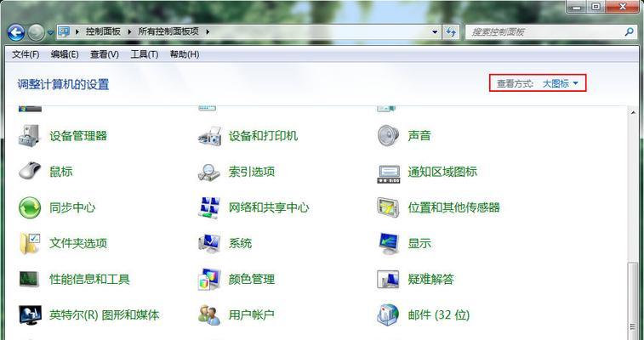Open the 通知区域图标 icon

(x=388, y=173)
